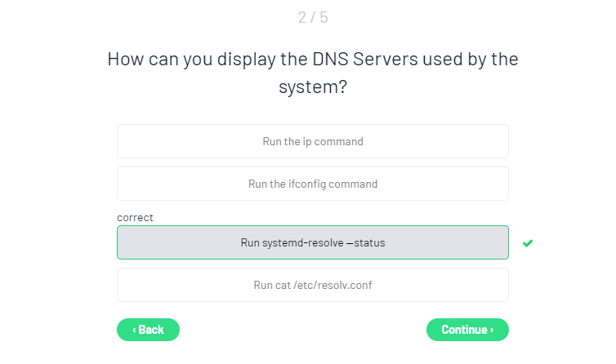Click the DNS Servers question heading
The width and height of the screenshot is (616, 364).
pos(313,60)
